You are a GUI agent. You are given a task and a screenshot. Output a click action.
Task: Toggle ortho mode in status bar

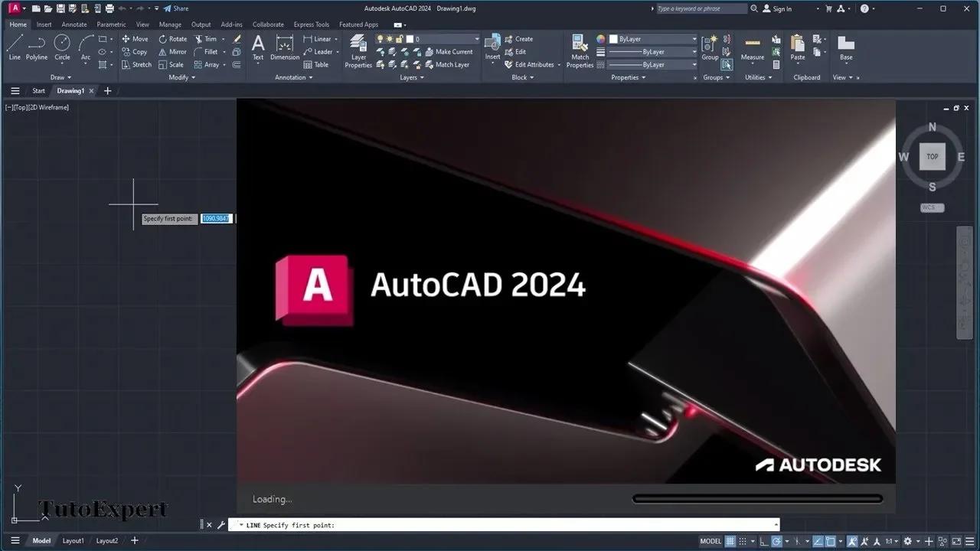pos(763,541)
